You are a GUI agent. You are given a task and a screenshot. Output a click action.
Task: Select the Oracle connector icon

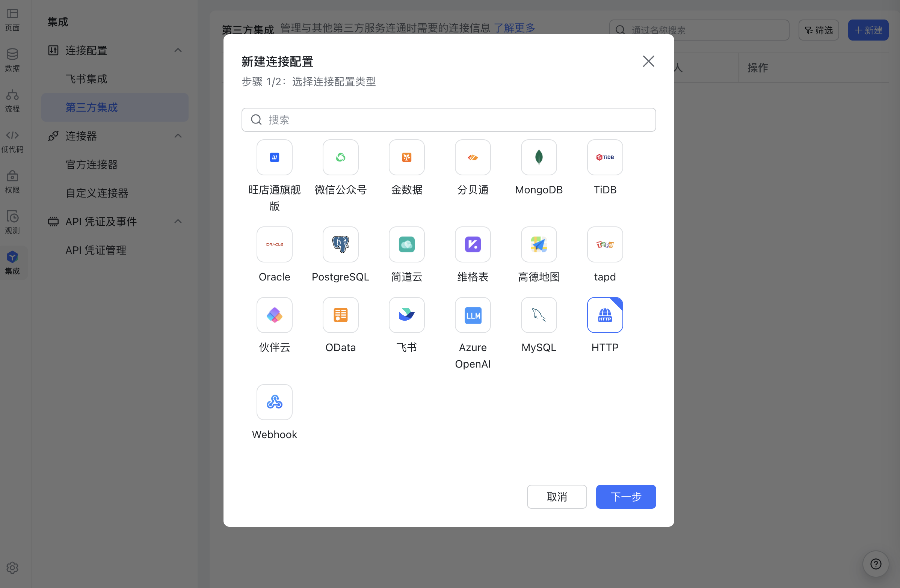click(274, 244)
